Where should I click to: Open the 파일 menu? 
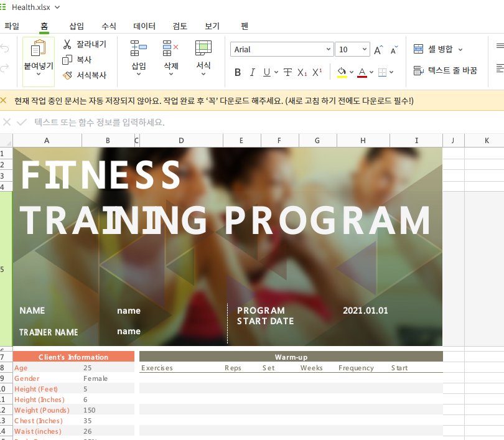click(12, 26)
